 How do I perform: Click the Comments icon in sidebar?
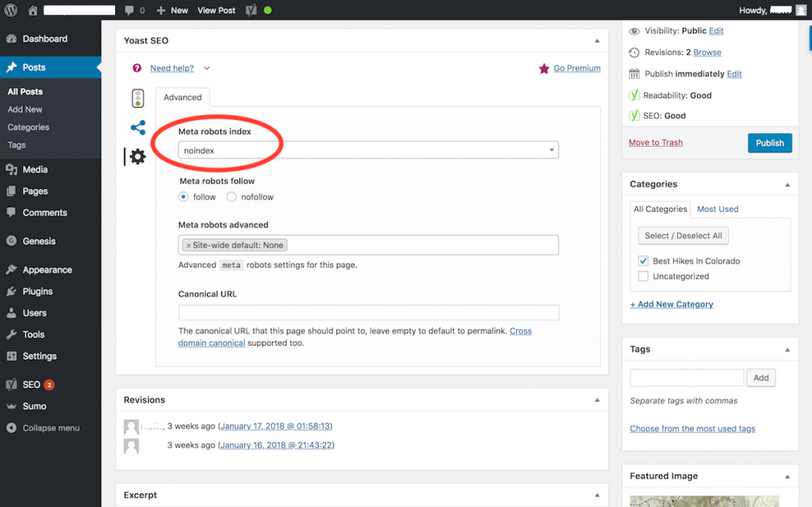(11, 213)
